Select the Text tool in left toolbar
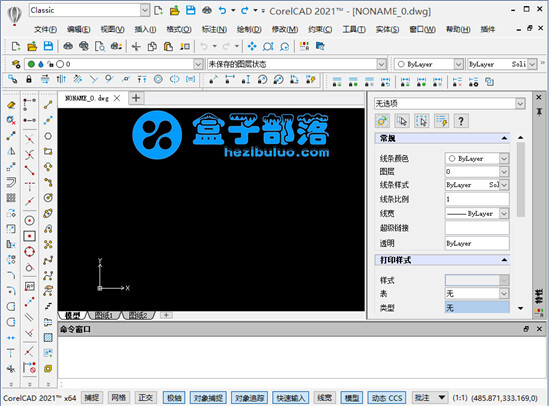The width and height of the screenshot is (550, 406). [x=11, y=353]
